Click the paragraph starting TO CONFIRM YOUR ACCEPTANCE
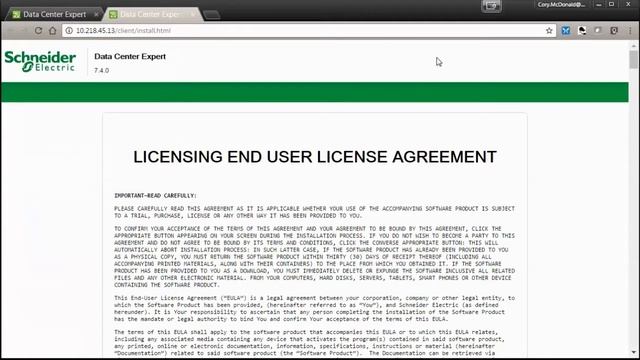 (x=314, y=257)
